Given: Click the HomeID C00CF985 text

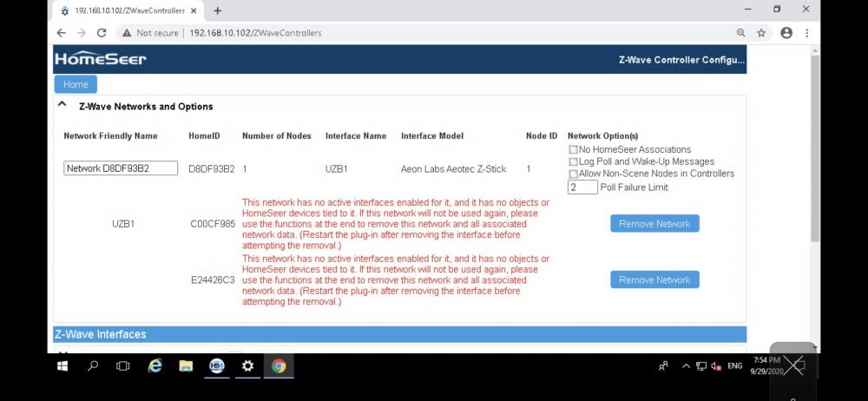Looking at the screenshot, I should click(213, 224).
